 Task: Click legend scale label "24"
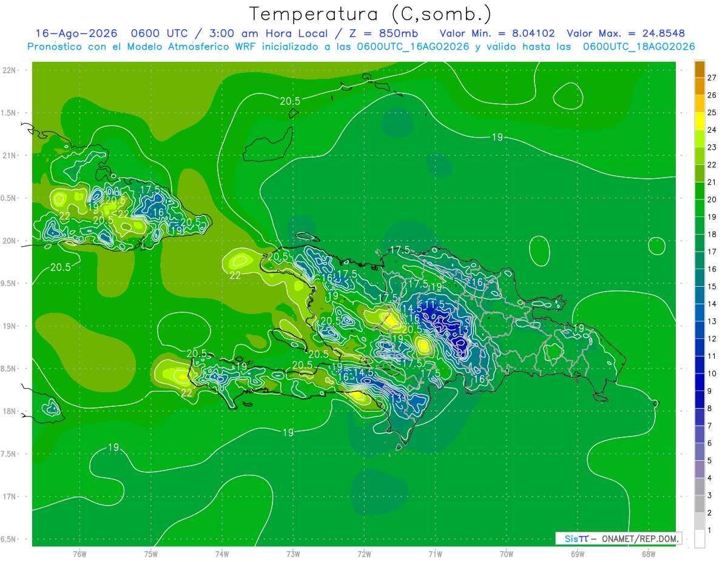tap(712, 130)
